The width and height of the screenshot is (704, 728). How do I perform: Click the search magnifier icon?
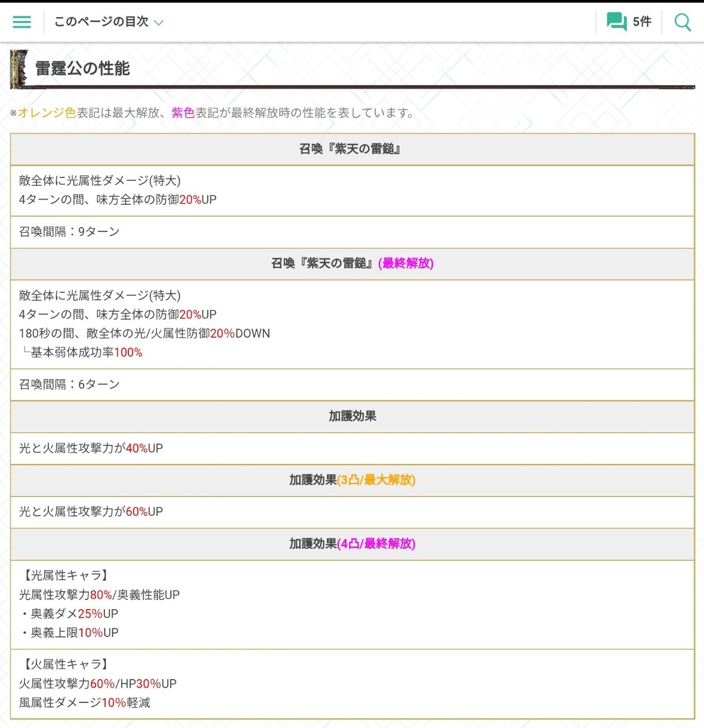(x=682, y=22)
